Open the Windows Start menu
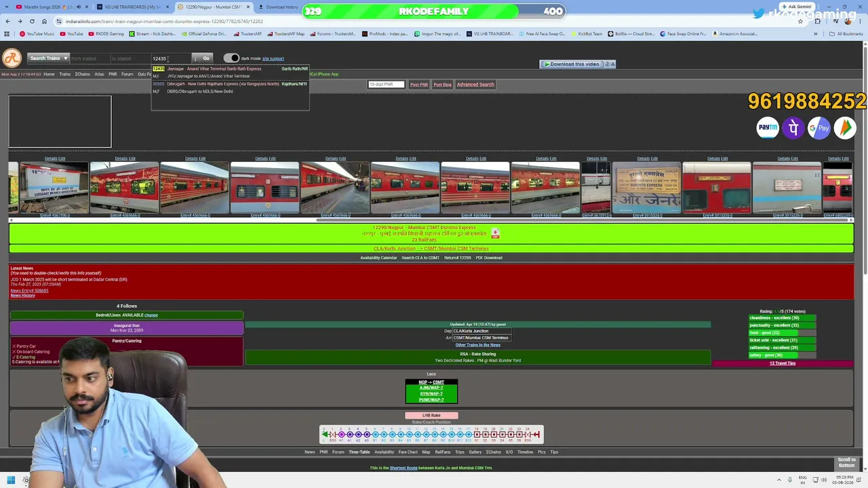The height and width of the screenshot is (488, 868). (10, 480)
